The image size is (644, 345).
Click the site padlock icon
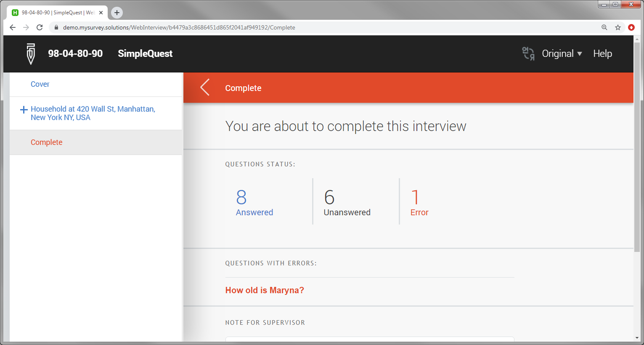pyautogui.click(x=56, y=27)
